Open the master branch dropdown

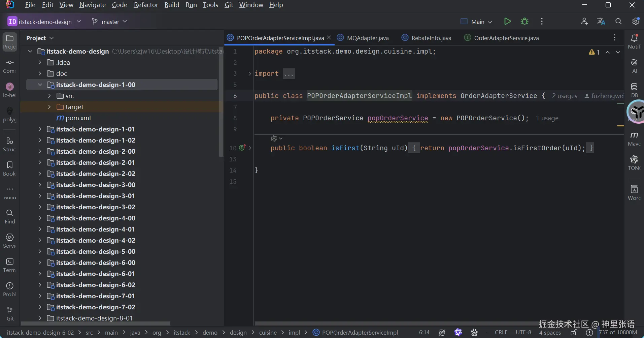click(x=110, y=22)
